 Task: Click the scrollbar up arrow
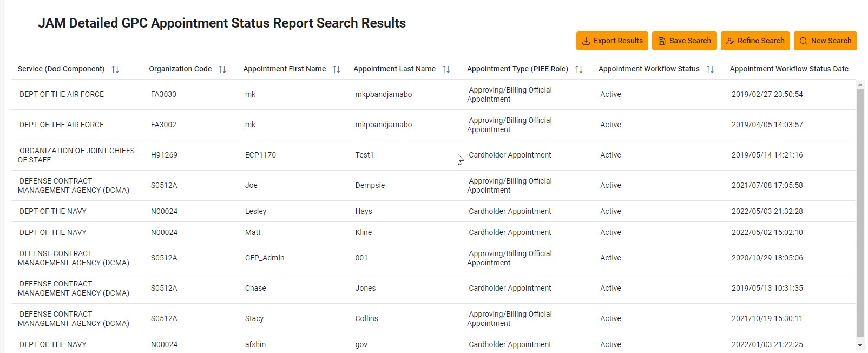click(x=860, y=84)
